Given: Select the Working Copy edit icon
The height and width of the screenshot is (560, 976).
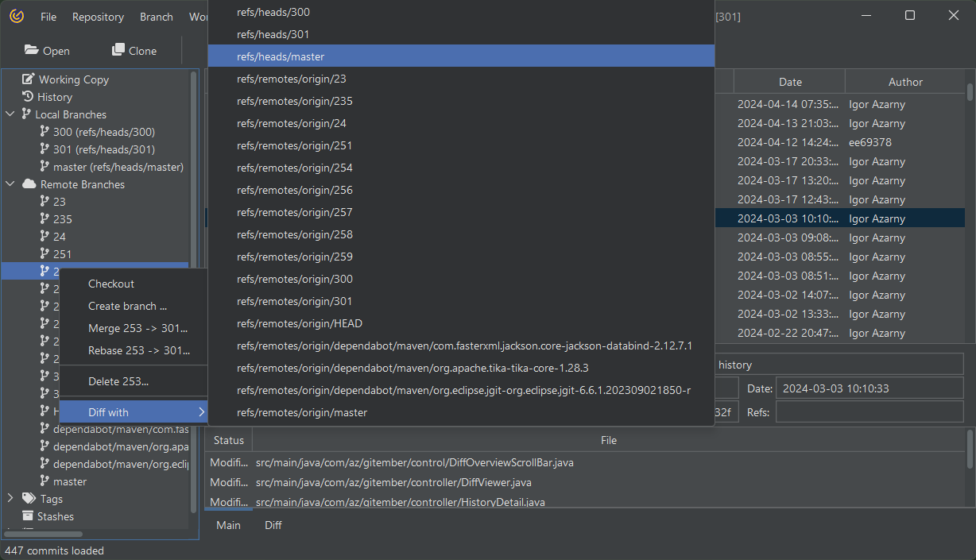Looking at the screenshot, I should [29, 79].
